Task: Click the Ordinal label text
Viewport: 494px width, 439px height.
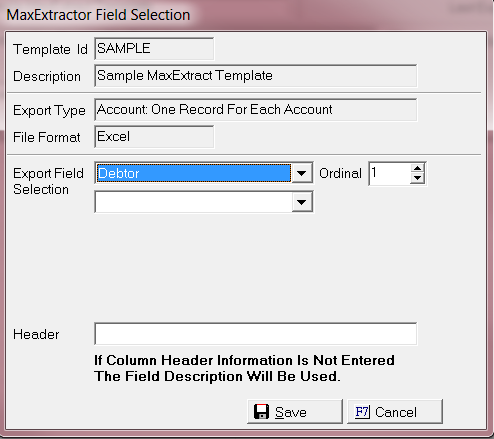Action: [x=340, y=173]
